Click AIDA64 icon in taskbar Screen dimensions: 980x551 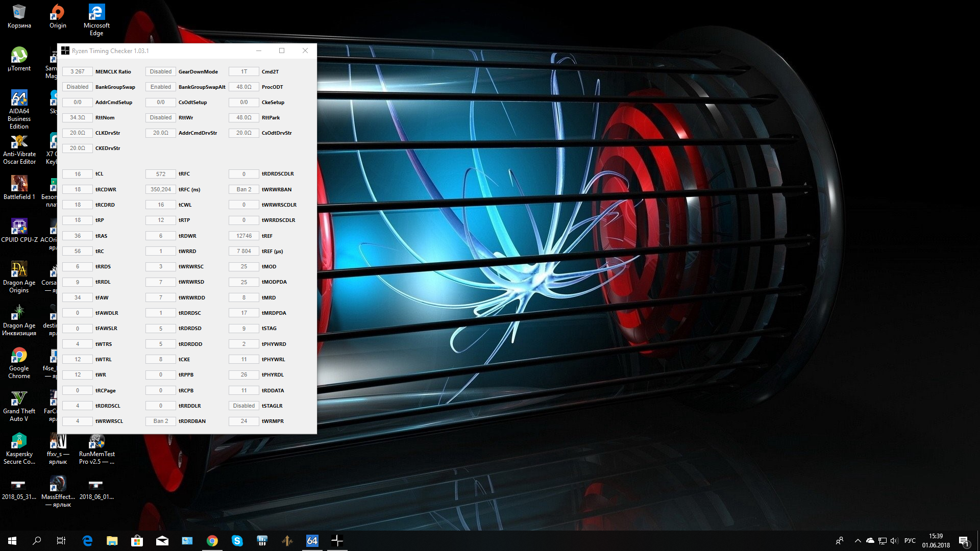pyautogui.click(x=312, y=541)
